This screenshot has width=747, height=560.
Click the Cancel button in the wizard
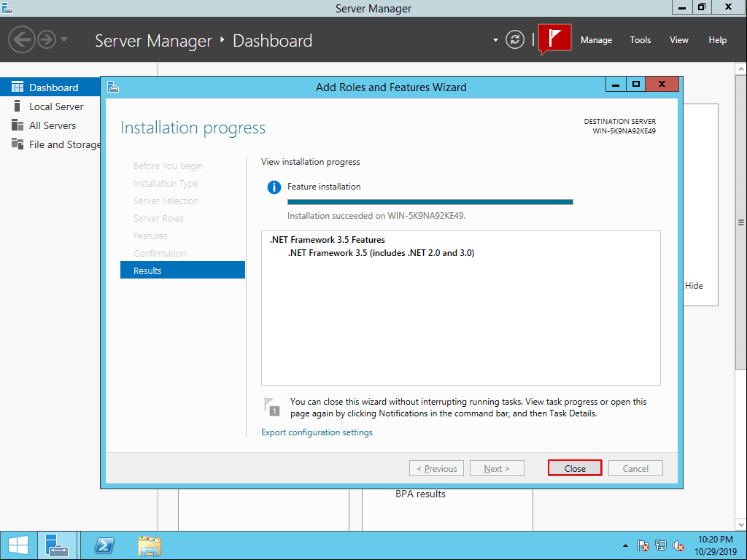coord(635,468)
